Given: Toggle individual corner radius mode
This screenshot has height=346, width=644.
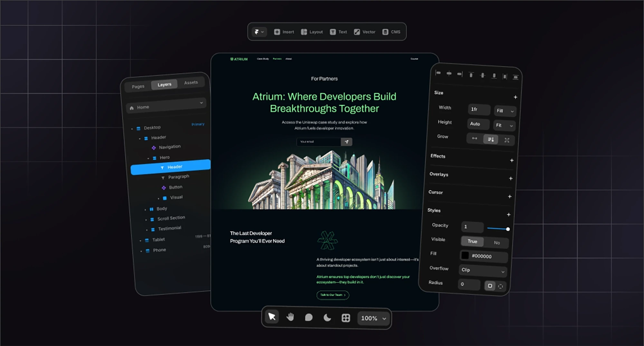Looking at the screenshot, I should 500,286.
